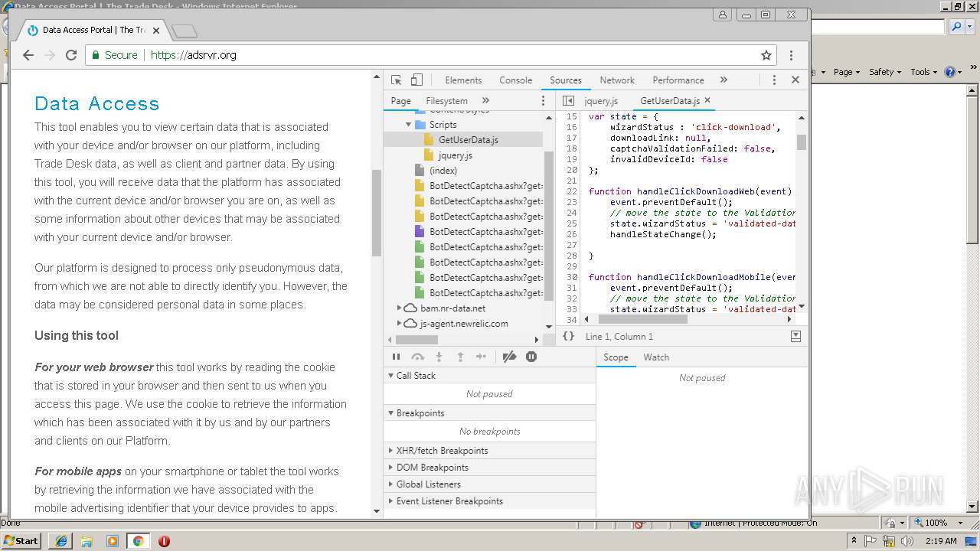The width and height of the screenshot is (980, 551).
Task: Click the code editor horizontal scrollbar
Action: point(643,318)
